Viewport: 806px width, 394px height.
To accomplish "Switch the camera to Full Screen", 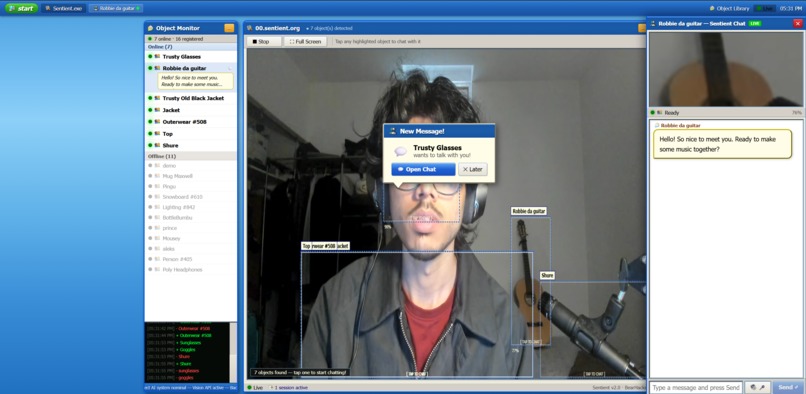I will click(305, 41).
